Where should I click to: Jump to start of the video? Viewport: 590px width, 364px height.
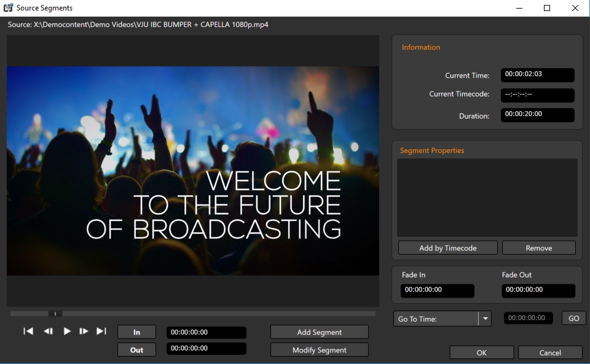coord(28,331)
